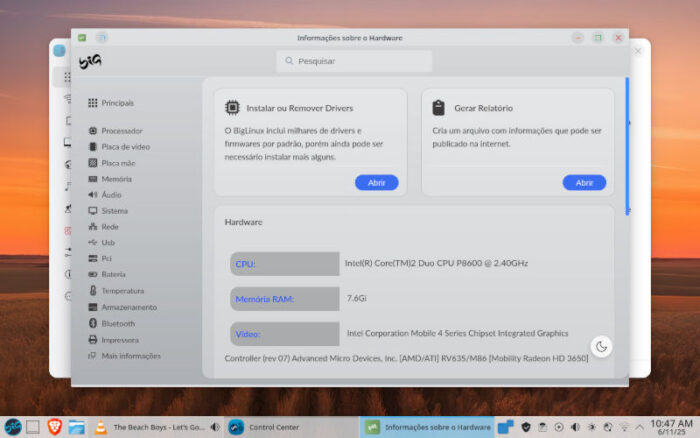The height and width of the screenshot is (438, 700).
Task: Open the Principais section in sidebar
Action: pyautogui.click(x=111, y=103)
